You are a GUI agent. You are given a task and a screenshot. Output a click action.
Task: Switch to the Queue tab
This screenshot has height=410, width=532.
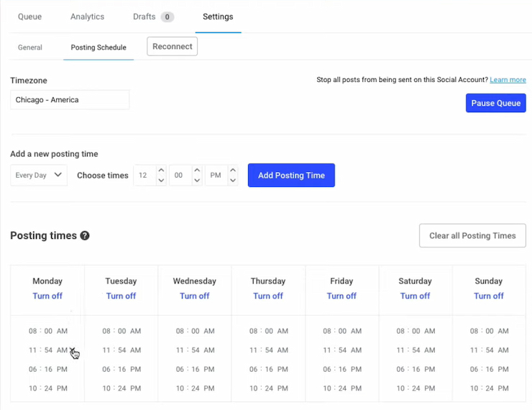tap(30, 17)
